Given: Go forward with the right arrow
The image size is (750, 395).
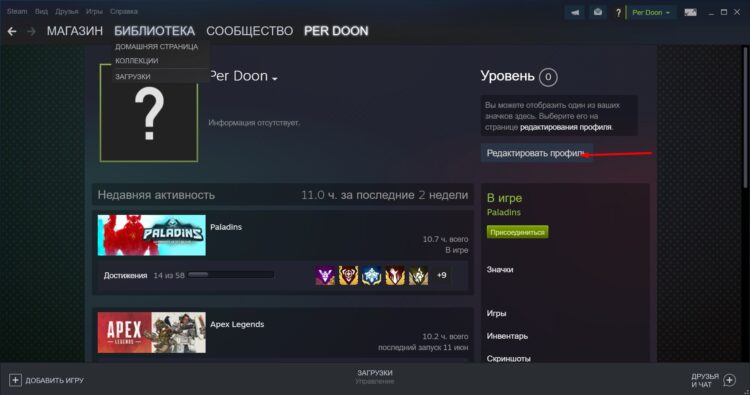Looking at the screenshot, I should [32, 32].
